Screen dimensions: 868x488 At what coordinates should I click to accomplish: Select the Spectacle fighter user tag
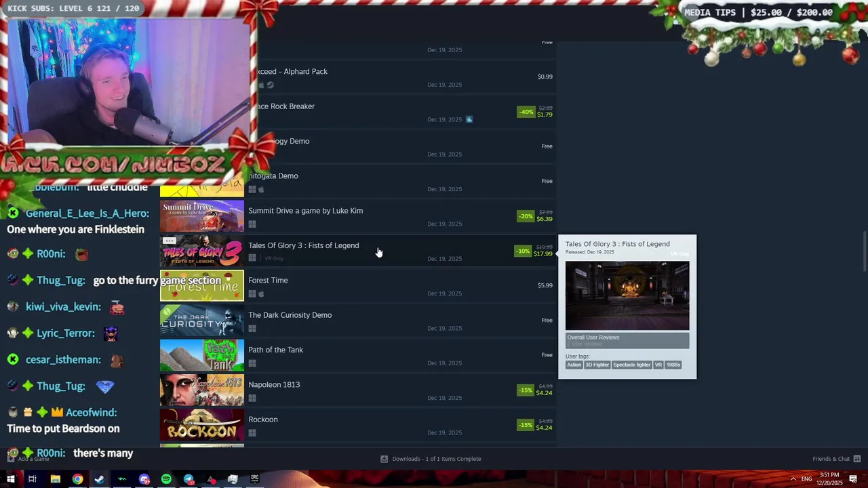tap(631, 365)
